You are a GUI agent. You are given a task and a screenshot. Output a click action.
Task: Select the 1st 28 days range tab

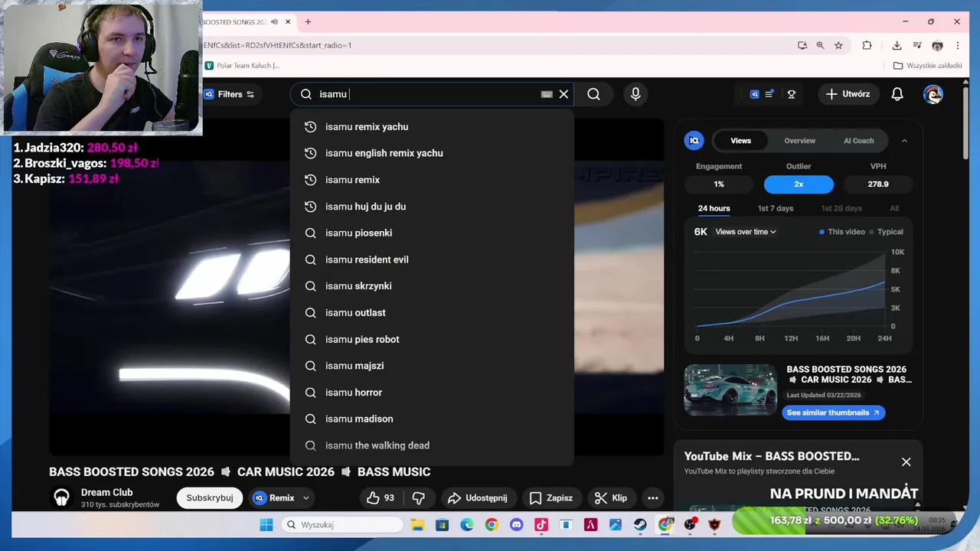click(x=841, y=208)
